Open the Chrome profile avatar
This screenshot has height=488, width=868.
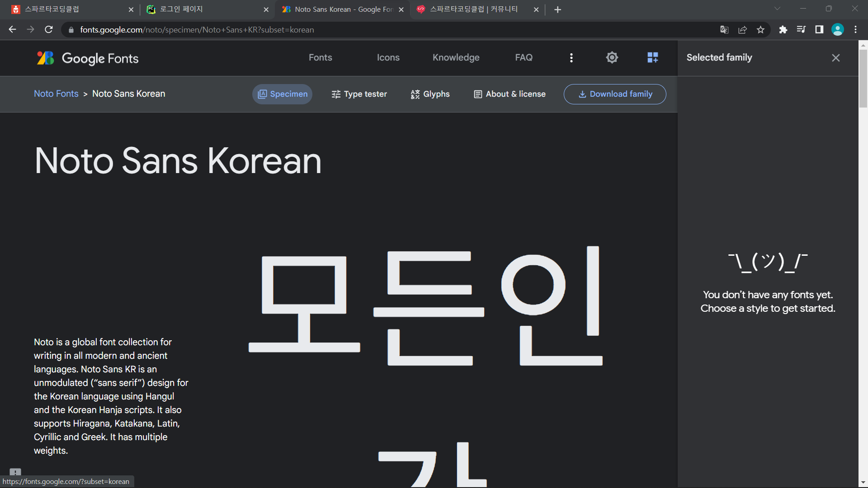pyautogui.click(x=838, y=30)
